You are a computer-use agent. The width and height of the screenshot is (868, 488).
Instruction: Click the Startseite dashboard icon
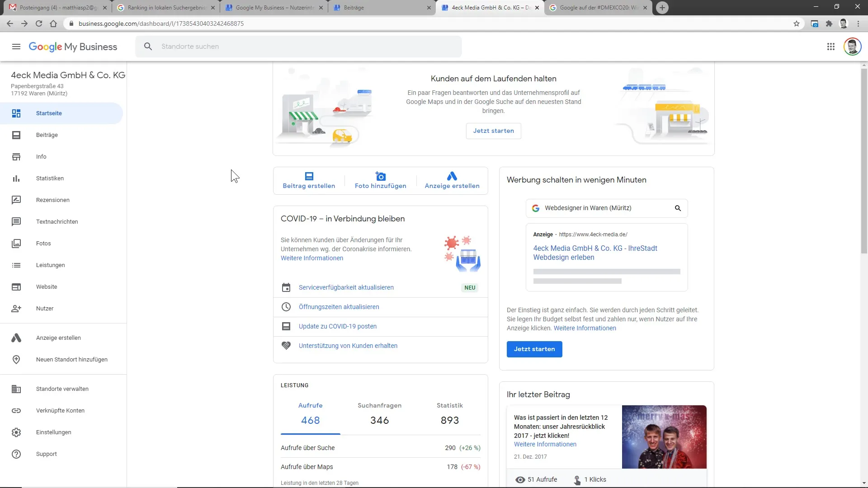click(16, 113)
